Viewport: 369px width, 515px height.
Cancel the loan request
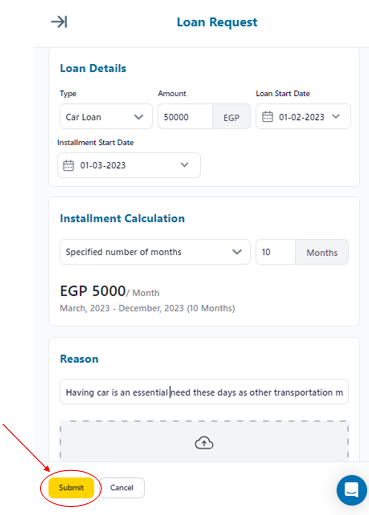(x=122, y=488)
